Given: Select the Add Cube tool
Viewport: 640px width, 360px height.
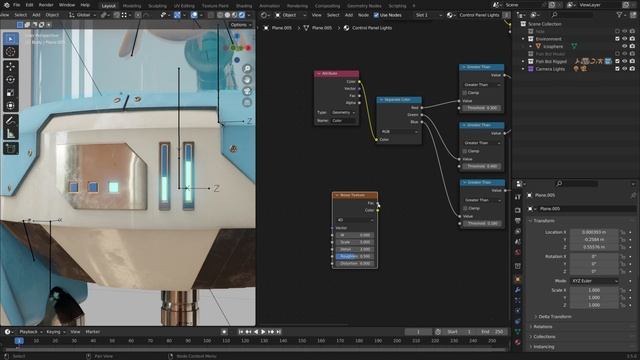Looking at the screenshot, I should click(11, 148).
